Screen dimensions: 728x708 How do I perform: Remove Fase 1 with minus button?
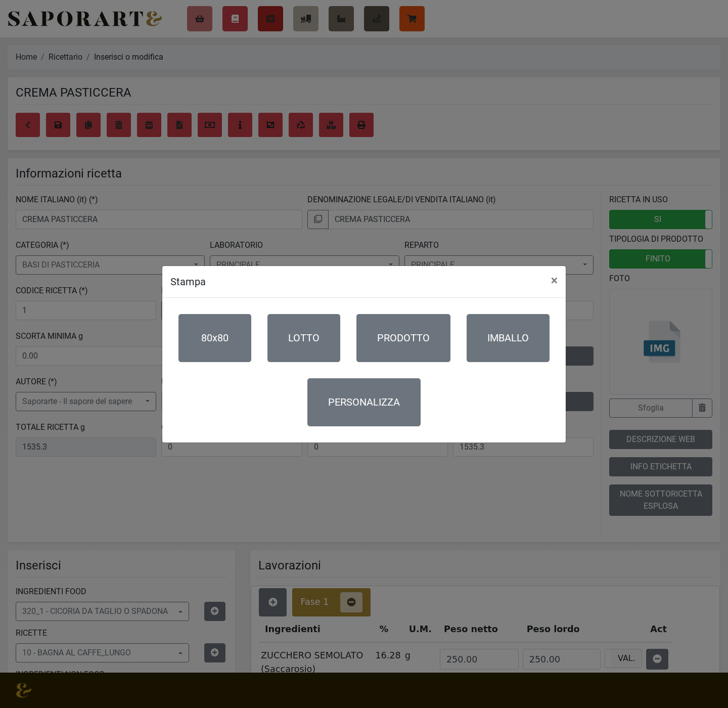(351, 602)
